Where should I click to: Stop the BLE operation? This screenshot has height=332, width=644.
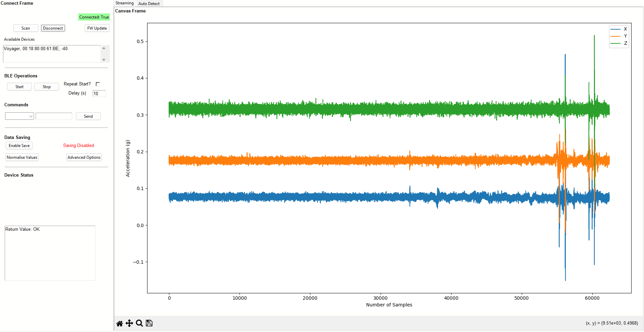pyautogui.click(x=47, y=87)
